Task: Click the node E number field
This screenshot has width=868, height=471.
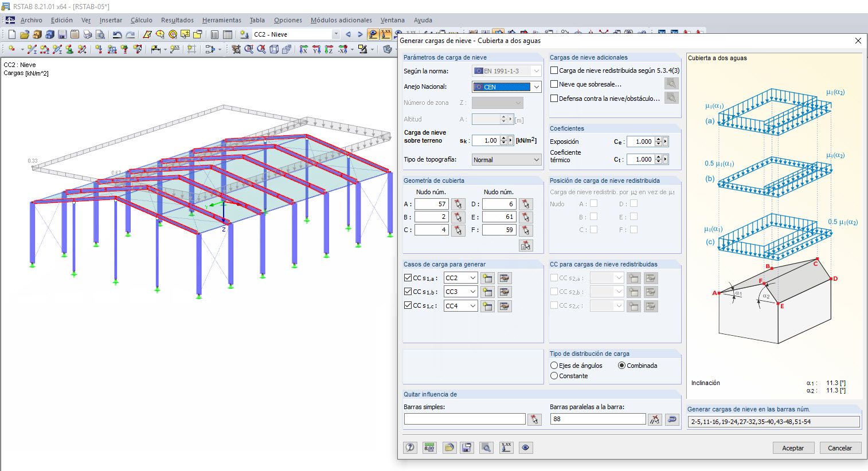Action: [499, 217]
